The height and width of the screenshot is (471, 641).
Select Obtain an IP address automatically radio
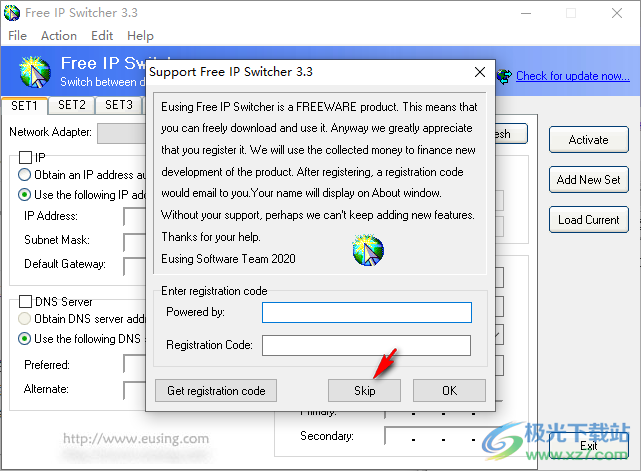pyautogui.click(x=25, y=175)
